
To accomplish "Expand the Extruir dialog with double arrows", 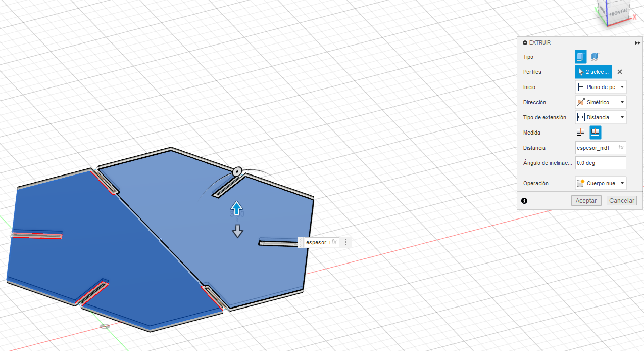I will (638, 43).
